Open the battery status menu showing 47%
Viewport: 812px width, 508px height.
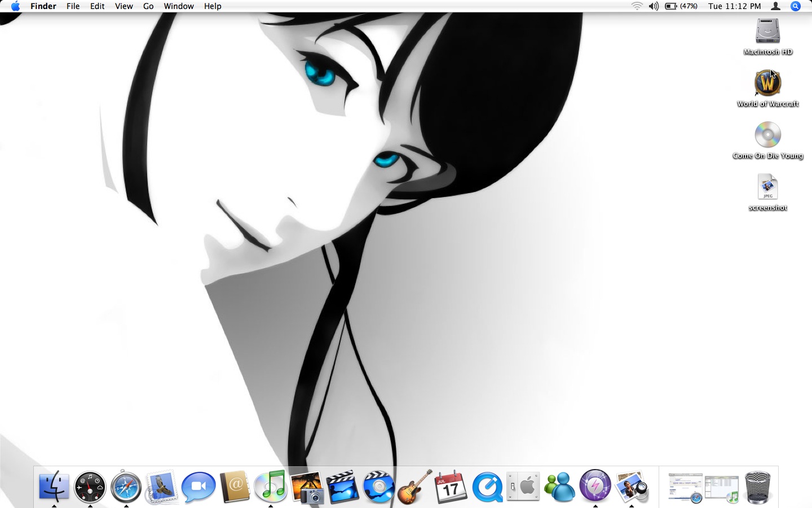[x=681, y=6]
